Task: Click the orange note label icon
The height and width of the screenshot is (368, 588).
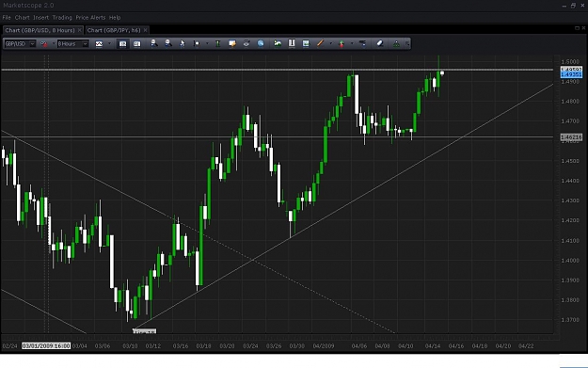Action: pos(232,43)
